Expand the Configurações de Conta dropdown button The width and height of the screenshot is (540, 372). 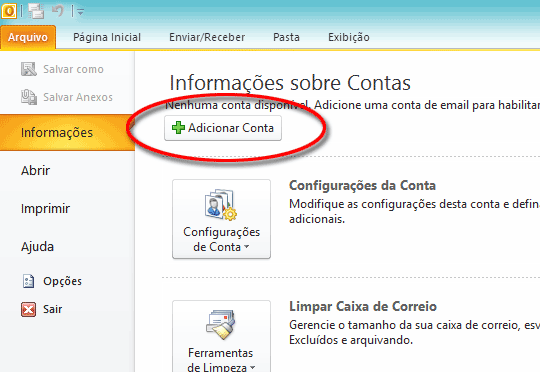point(221,219)
